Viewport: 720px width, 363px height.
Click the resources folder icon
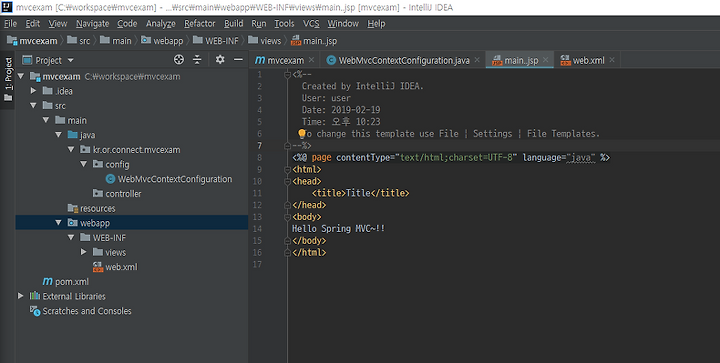click(x=73, y=208)
